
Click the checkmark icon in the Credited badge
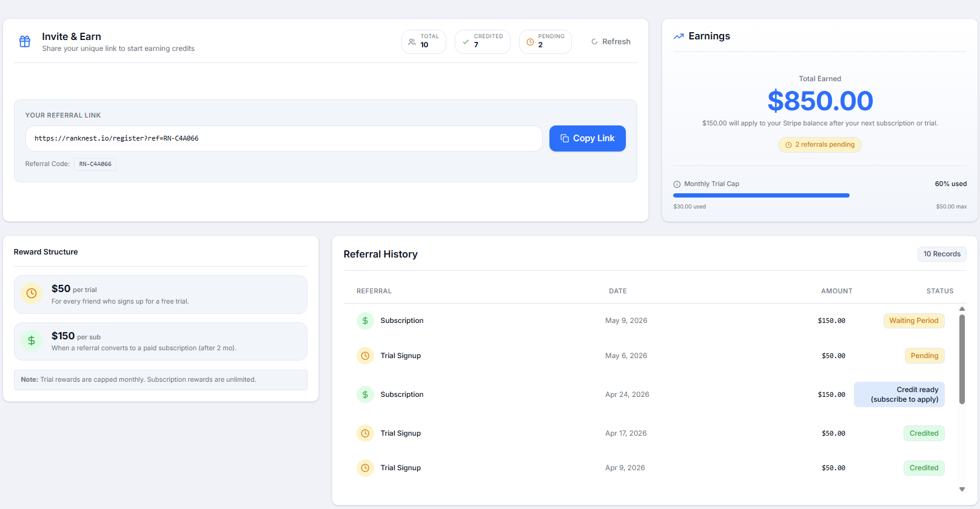(466, 42)
